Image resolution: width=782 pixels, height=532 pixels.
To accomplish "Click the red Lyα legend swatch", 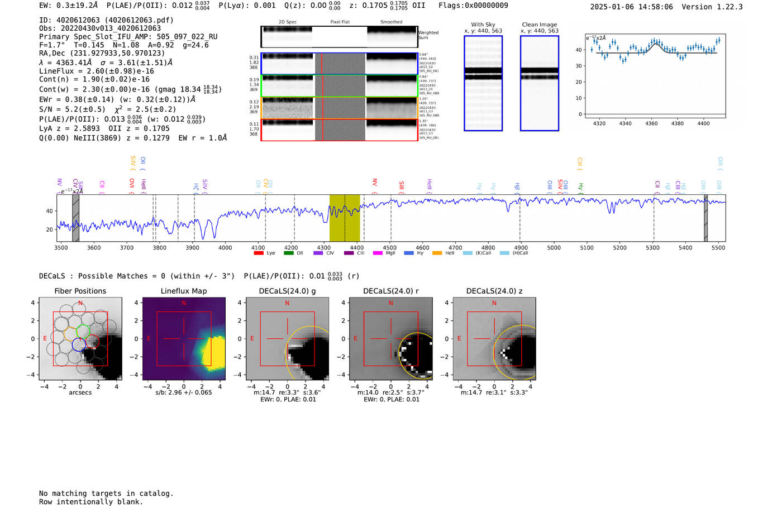I will (259, 253).
